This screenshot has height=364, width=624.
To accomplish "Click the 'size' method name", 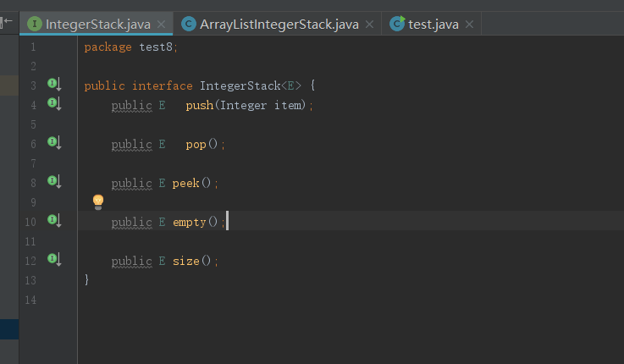I will (x=186, y=261).
